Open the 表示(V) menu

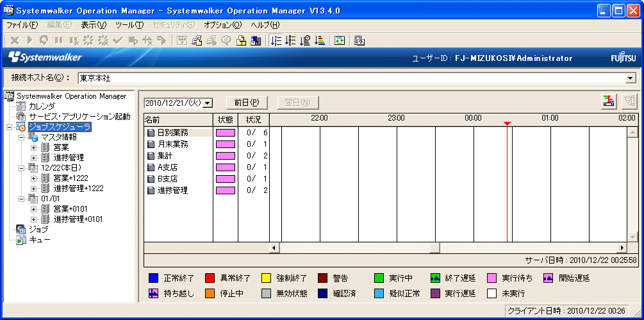click(x=94, y=25)
